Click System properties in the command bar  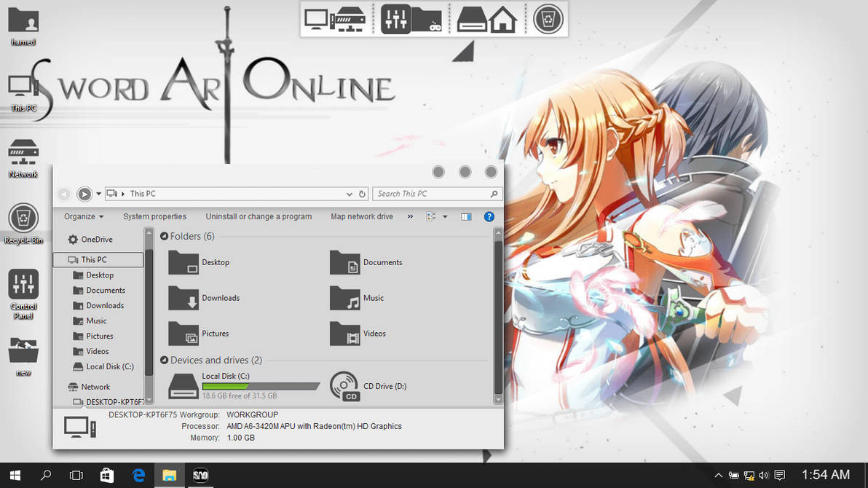coord(154,216)
